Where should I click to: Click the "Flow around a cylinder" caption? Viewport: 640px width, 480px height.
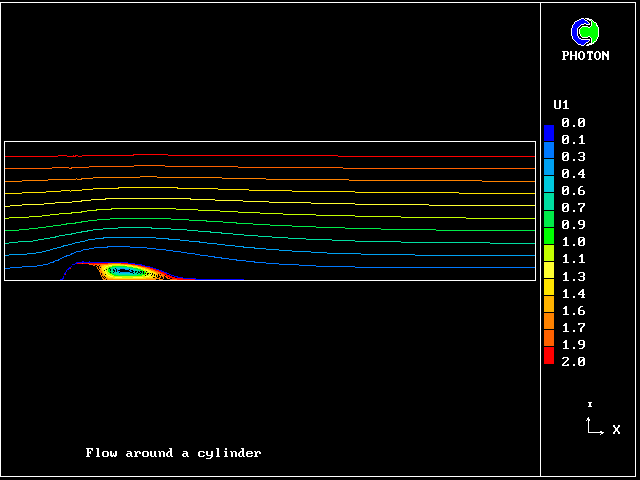[x=173, y=453]
